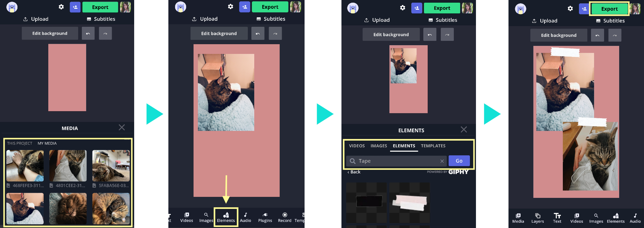Open the Media tool in bottom toolbar
This screenshot has width=644, height=228.
pyautogui.click(x=518, y=218)
